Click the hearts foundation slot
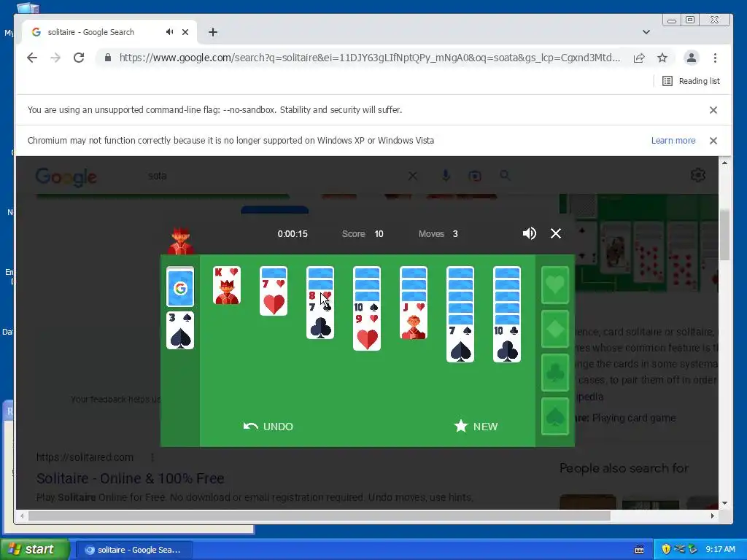The width and height of the screenshot is (747, 560). [555, 285]
